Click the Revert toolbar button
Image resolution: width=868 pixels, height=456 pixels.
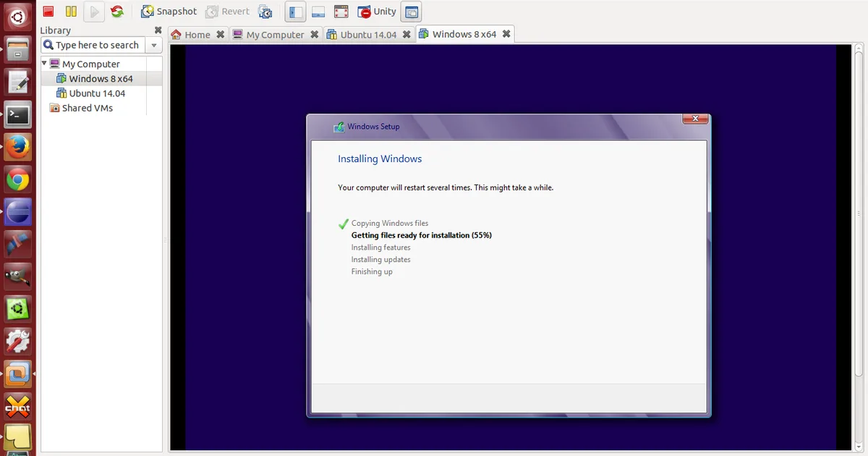pyautogui.click(x=228, y=12)
